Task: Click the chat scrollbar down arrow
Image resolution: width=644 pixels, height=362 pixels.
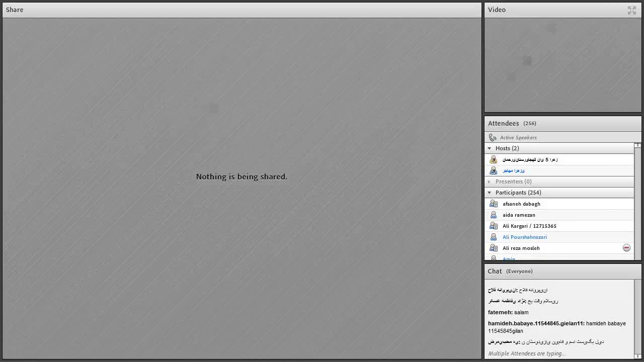Action: pyautogui.click(x=637, y=356)
